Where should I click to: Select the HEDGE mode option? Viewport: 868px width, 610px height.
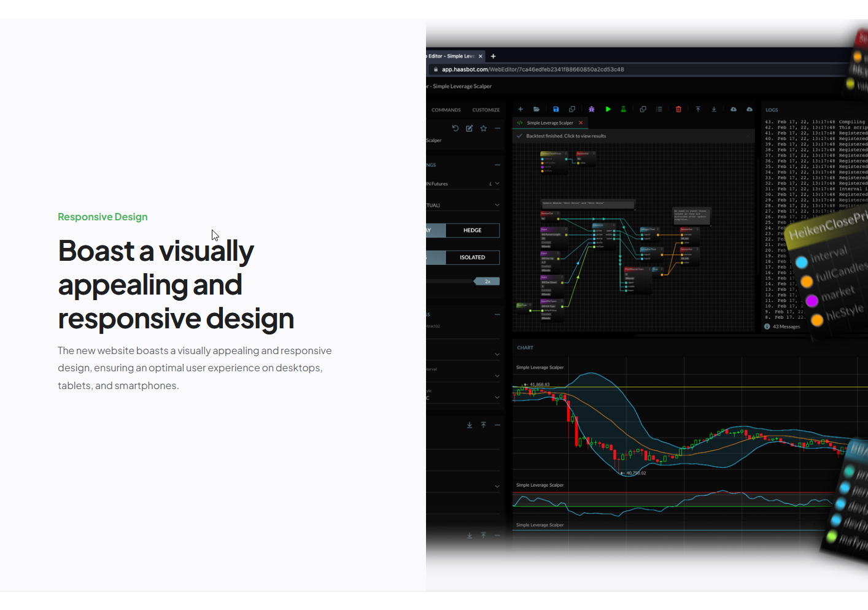[472, 230]
